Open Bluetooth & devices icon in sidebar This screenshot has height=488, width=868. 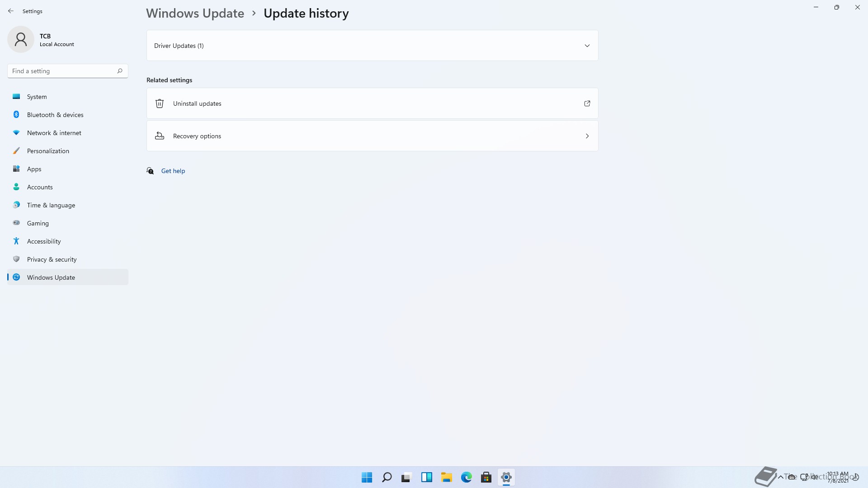tap(16, 115)
